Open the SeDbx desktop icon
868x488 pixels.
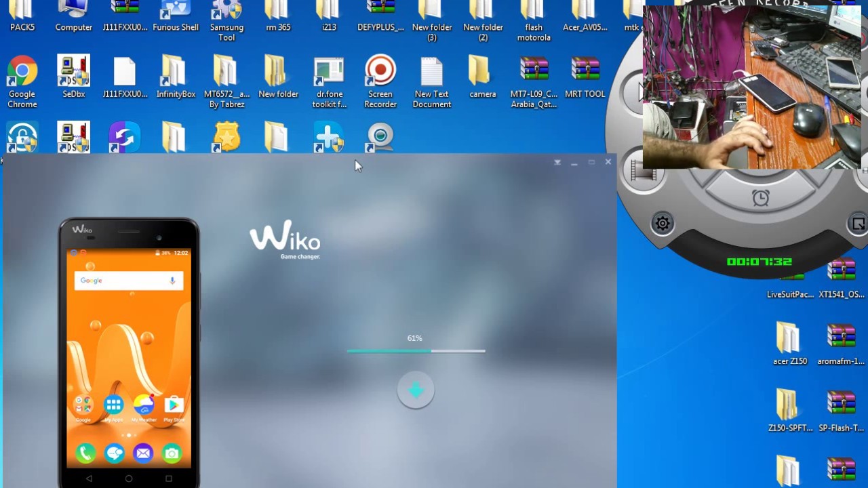click(73, 77)
